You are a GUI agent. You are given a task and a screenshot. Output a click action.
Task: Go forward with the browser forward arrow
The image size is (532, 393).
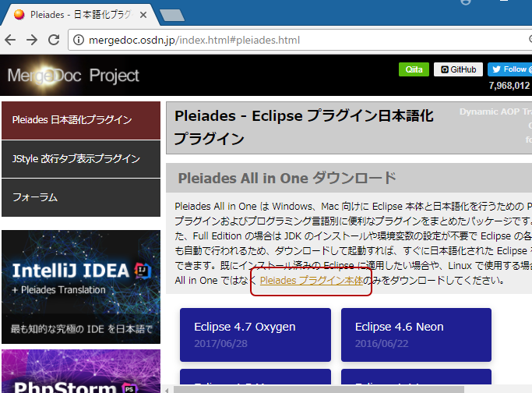point(32,40)
